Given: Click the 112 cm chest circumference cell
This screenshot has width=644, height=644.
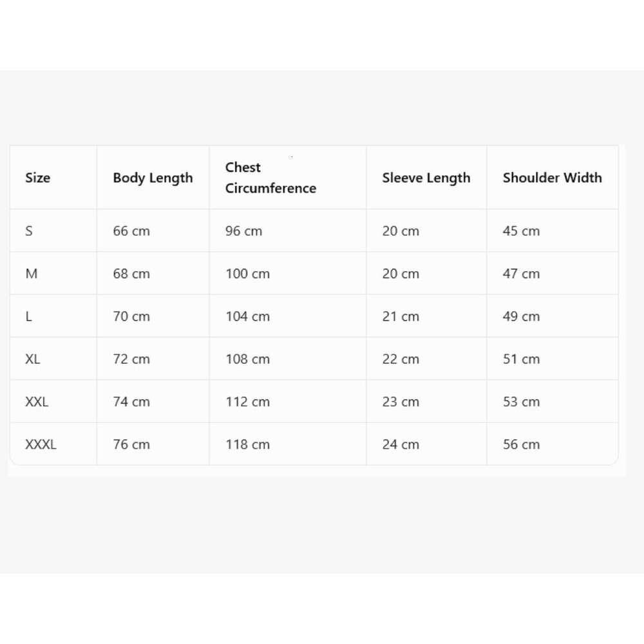Looking at the screenshot, I should coord(248,402).
